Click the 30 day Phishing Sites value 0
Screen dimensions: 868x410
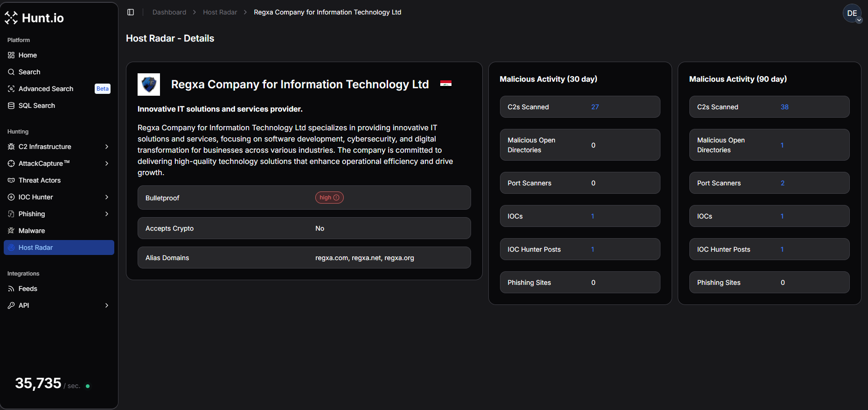(x=593, y=283)
